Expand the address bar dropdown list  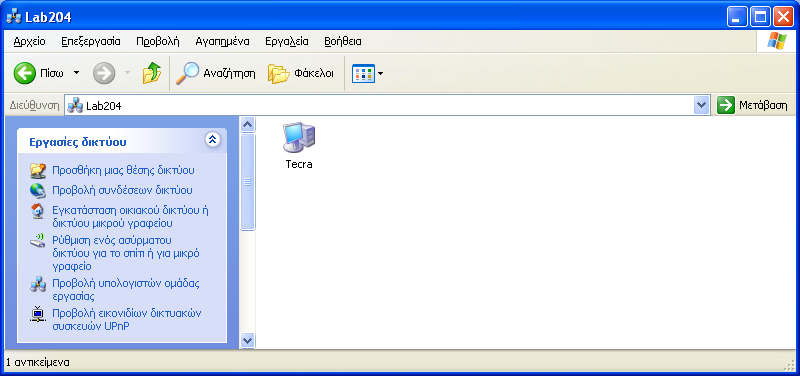[702, 106]
